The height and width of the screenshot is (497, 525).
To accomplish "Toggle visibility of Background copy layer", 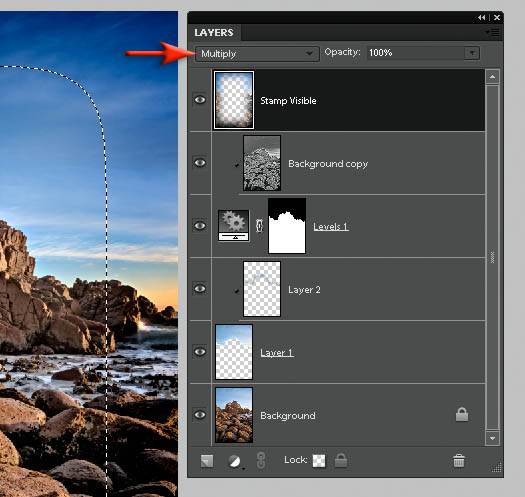I will click(200, 163).
